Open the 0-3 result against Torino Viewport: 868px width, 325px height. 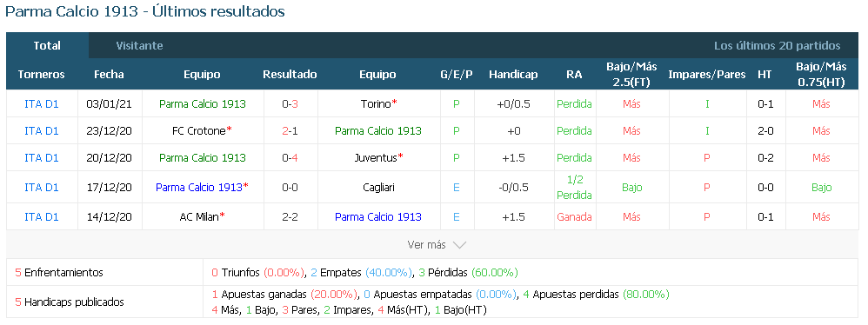point(290,104)
